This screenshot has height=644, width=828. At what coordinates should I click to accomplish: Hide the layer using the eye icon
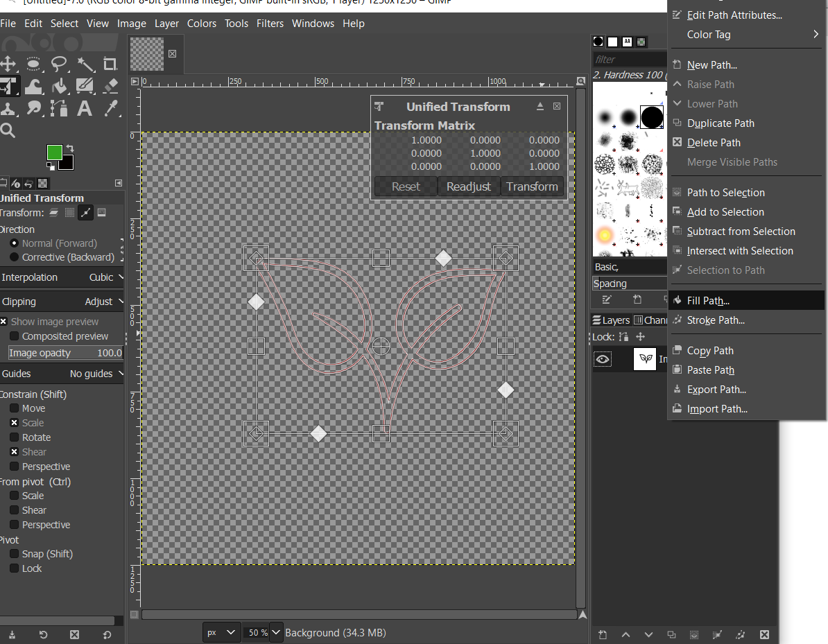[x=603, y=359]
